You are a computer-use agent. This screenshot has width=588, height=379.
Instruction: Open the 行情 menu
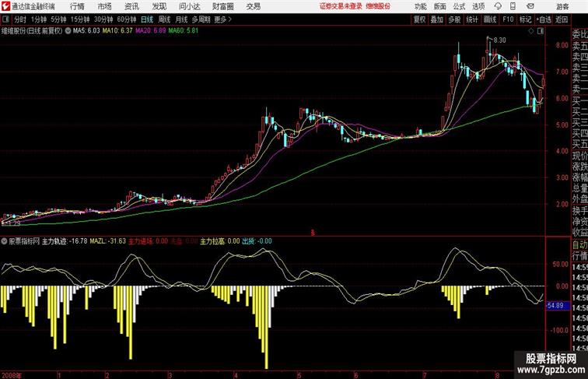77,6
